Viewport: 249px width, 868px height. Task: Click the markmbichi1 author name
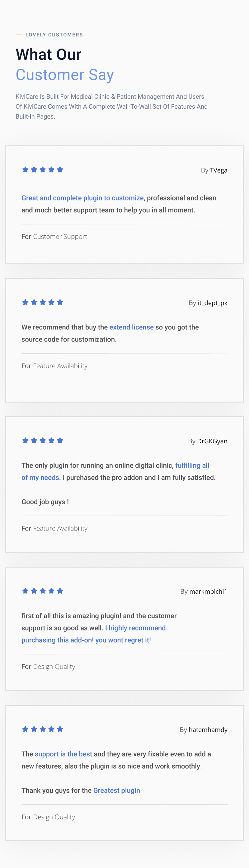(x=208, y=591)
